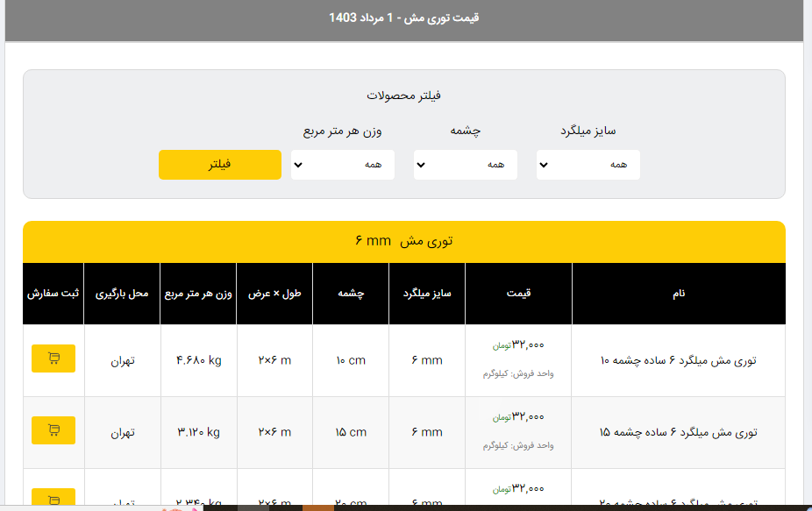
Task: Click the order cart icon for mesh چشمه 10
Action: click(x=53, y=358)
